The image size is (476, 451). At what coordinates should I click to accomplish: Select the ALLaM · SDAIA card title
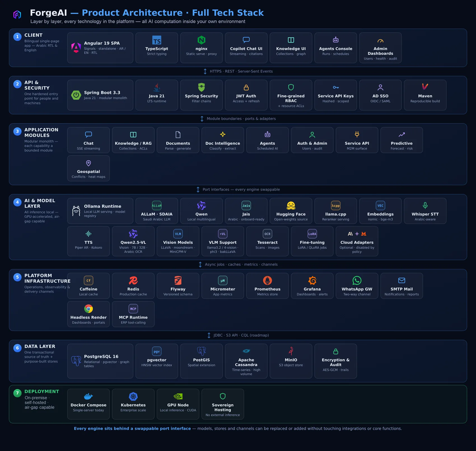point(157,214)
